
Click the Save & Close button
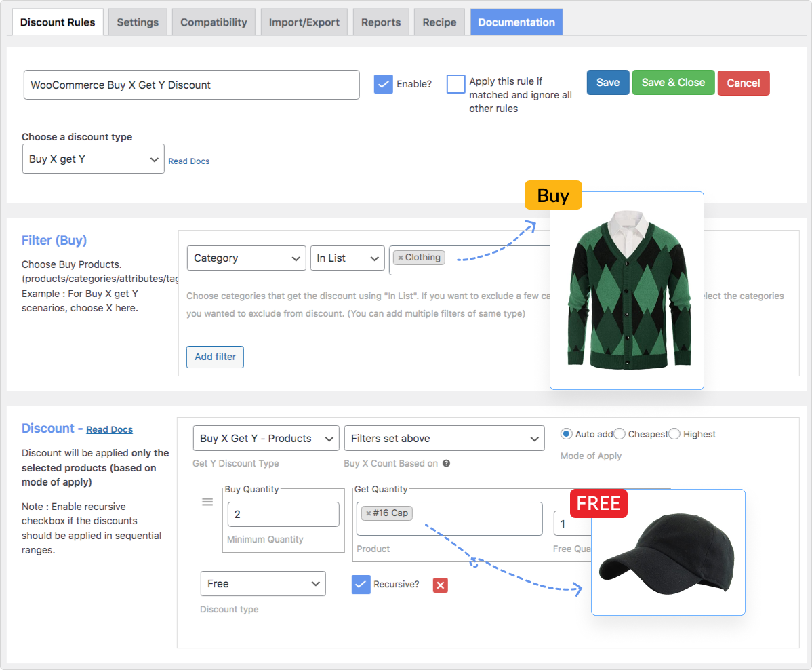673,82
